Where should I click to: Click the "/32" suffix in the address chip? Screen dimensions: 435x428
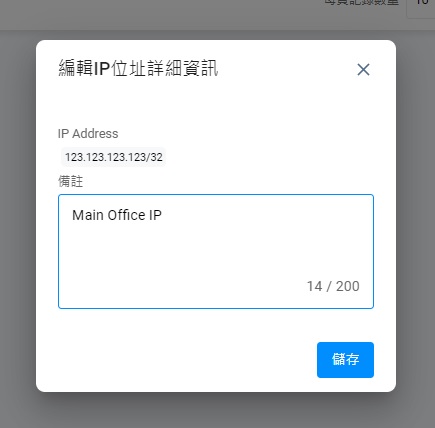[x=154, y=157]
